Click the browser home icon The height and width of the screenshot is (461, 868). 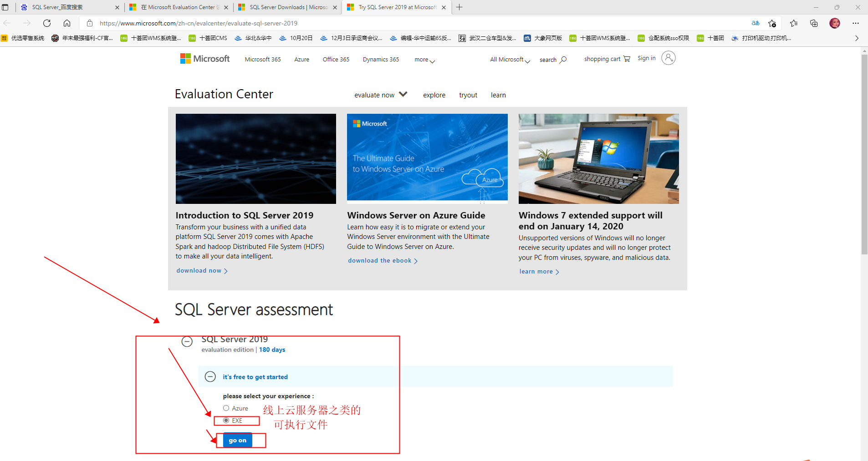[x=67, y=23]
